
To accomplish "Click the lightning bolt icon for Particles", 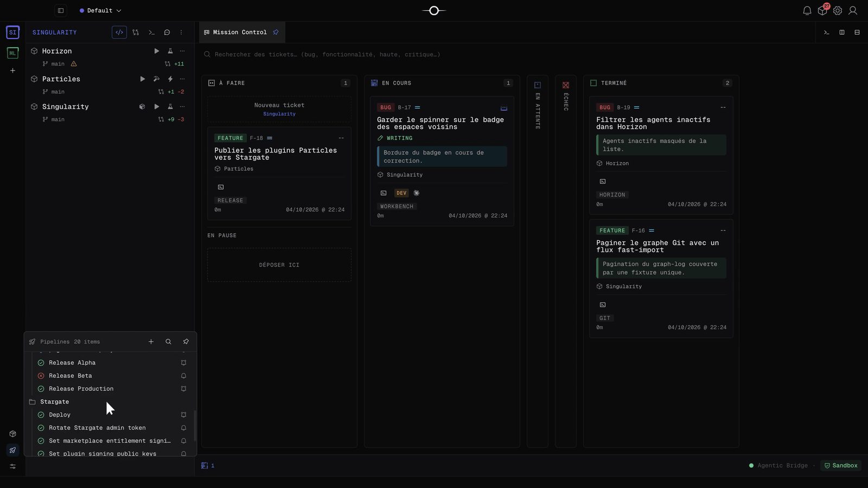I will pyautogui.click(x=170, y=79).
